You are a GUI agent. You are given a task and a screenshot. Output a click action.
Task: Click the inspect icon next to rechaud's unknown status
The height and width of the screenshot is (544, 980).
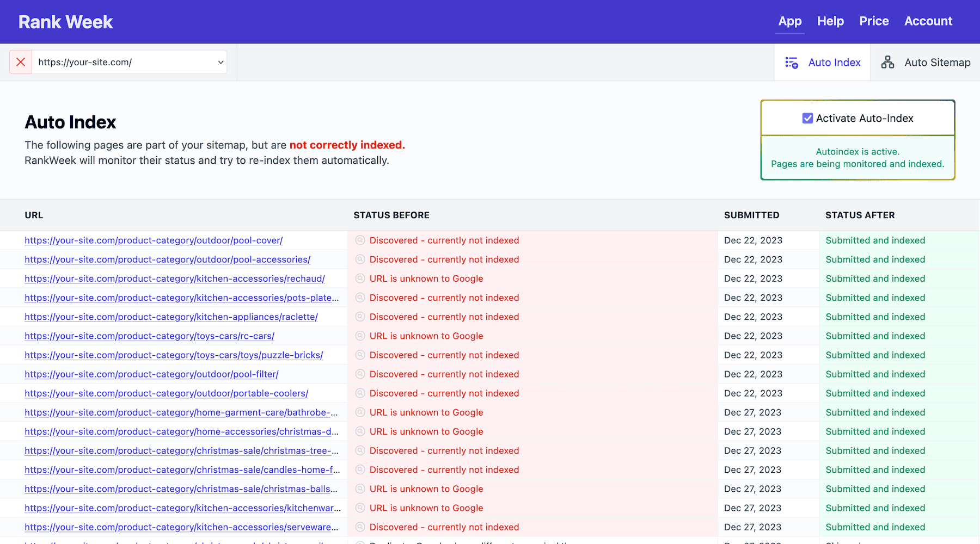pyautogui.click(x=360, y=278)
